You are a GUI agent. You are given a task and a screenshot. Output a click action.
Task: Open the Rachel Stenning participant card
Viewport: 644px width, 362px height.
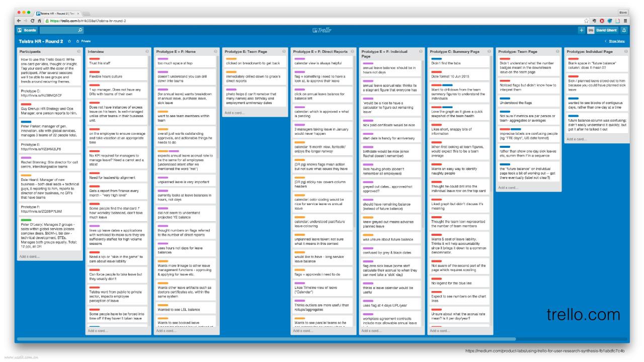point(49,163)
